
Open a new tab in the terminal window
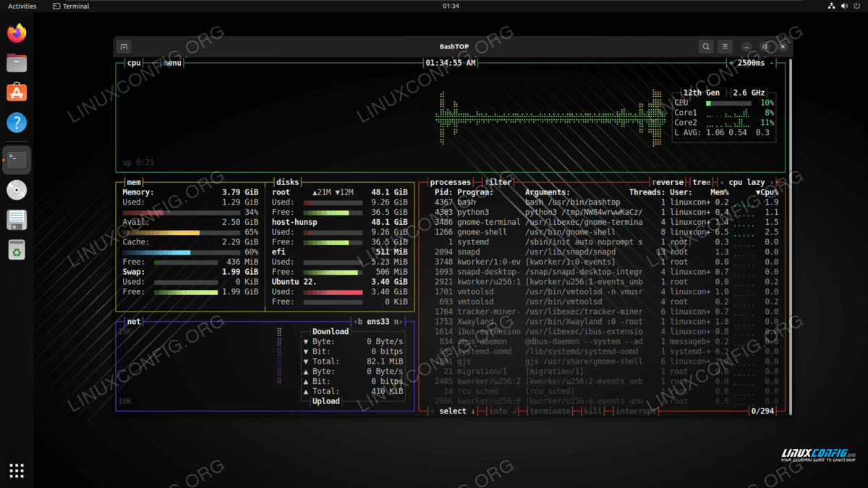pyautogui.click(x=124, y=47)
